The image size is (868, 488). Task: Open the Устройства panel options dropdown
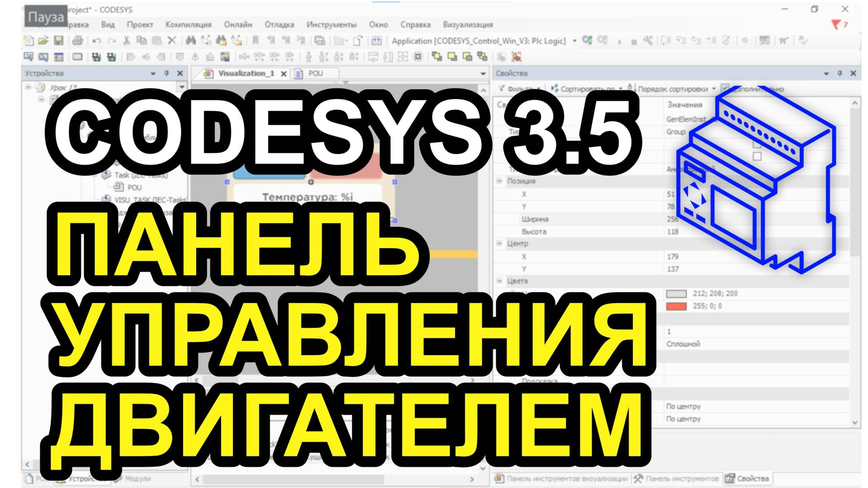pyautogui.click(x=153, y=73)
